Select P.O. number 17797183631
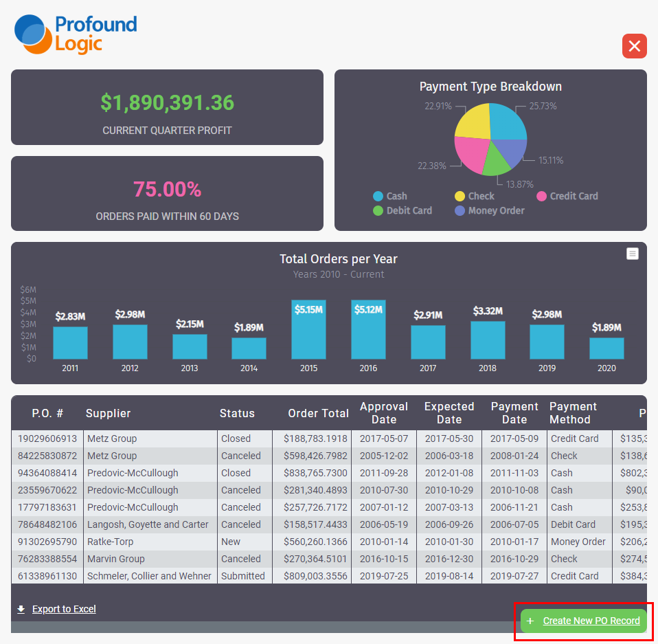The image size is (658, 644). [x=47, y=507]
